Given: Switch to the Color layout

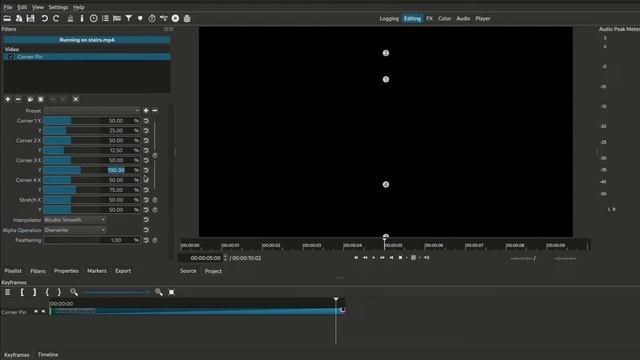Looking at the screenshot, I should pos(444,18).
